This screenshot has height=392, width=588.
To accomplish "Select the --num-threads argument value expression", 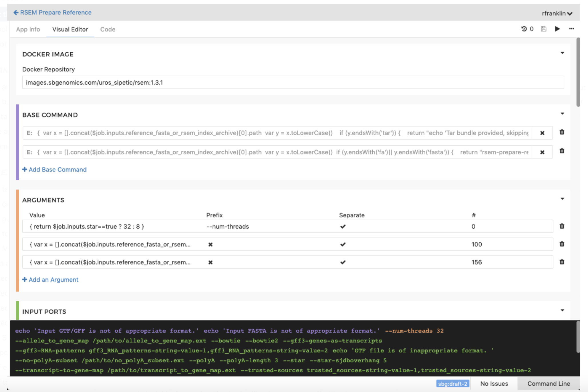I will (87, 227).
